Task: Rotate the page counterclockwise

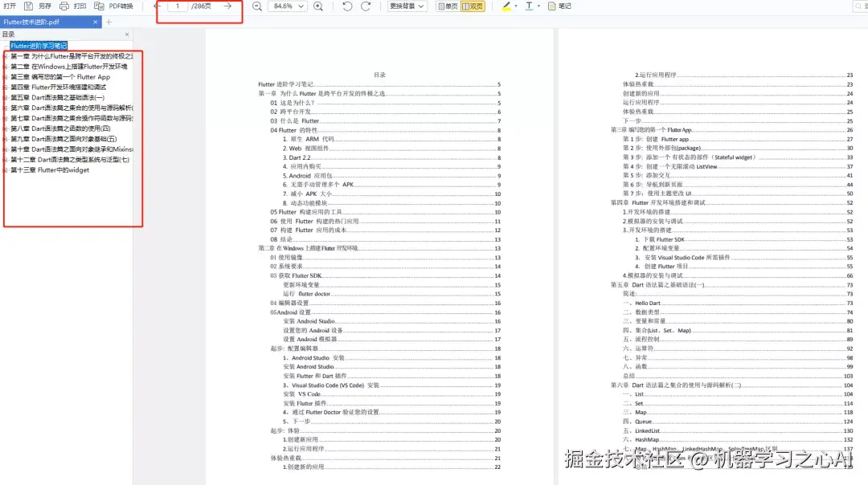Action: click(347, 6)
